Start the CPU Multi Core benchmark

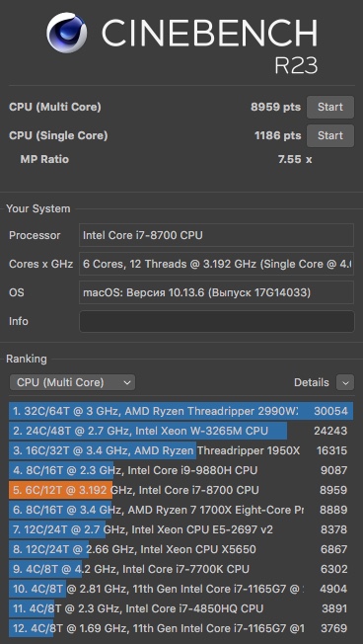coord(330,108)
